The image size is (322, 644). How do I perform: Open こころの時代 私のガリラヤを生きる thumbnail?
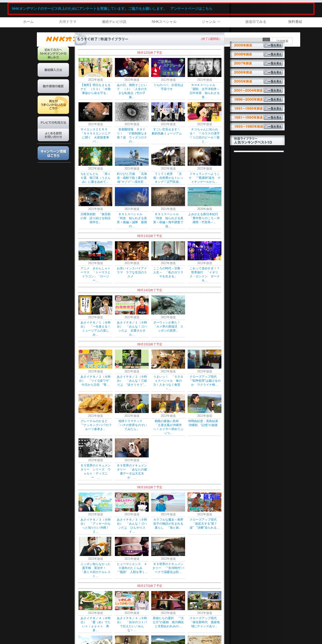coord(168,251)
